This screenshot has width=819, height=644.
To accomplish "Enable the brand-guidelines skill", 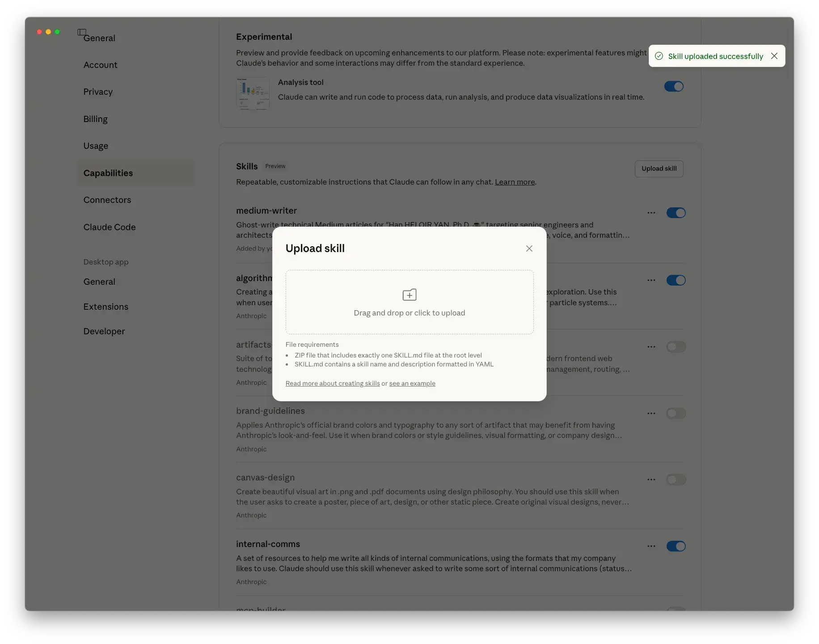I will (x=675, y=413).
